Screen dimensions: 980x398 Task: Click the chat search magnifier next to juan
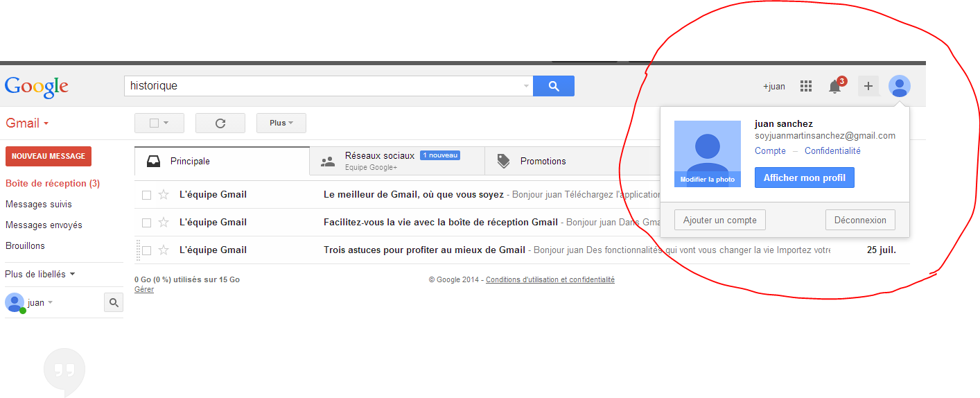(114, 302)
